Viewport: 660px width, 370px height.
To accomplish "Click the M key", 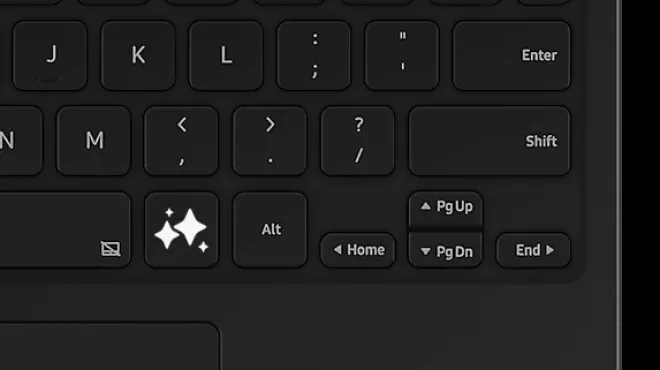I will [x=93, y=141].
